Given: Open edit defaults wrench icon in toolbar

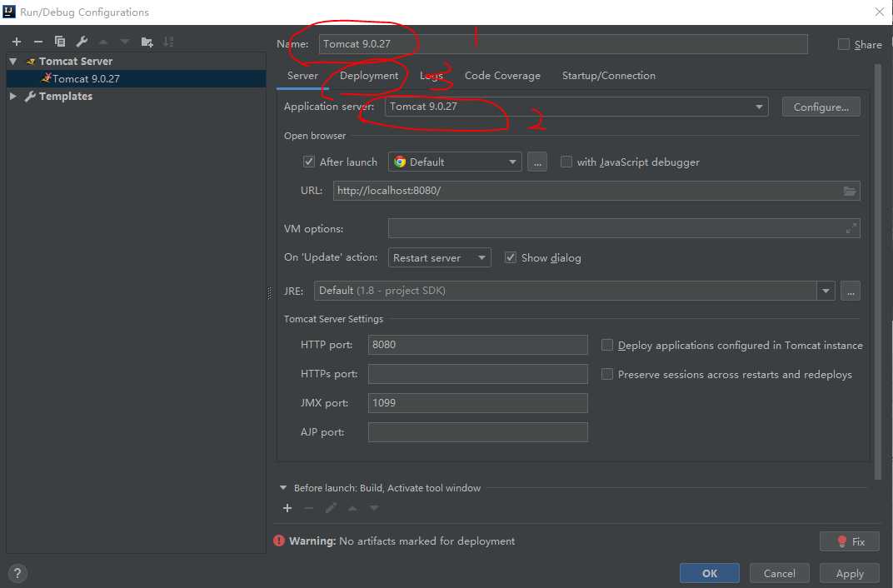Looking at the screenshot, I should 82,42.
